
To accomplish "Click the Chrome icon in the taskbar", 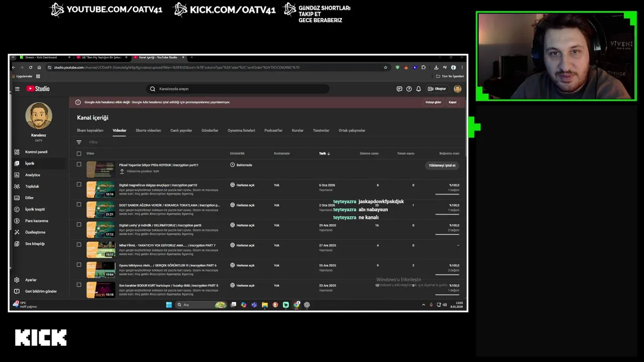I will pyautogui.click(x=296, y=305).
